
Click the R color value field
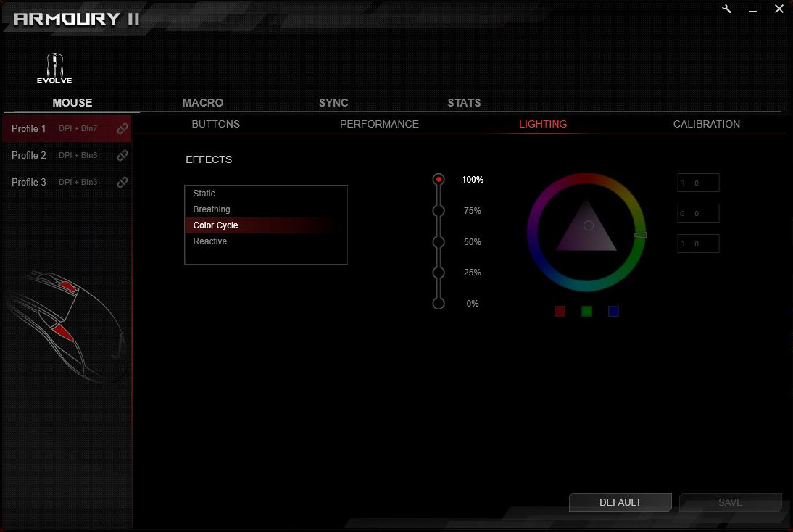pos(699,183)
